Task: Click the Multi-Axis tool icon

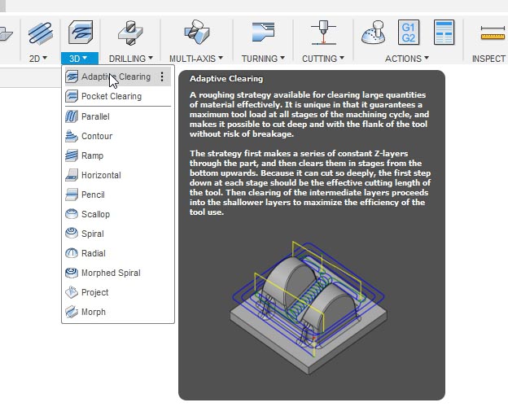Action: pyautogui.click(x=197, y=32)
